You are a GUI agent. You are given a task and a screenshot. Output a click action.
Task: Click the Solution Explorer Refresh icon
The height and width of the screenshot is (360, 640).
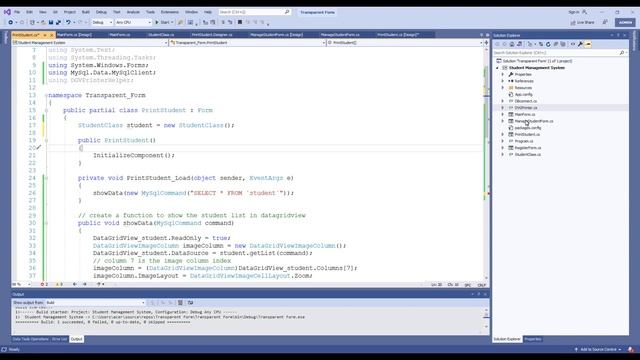(x=548, y=44)
